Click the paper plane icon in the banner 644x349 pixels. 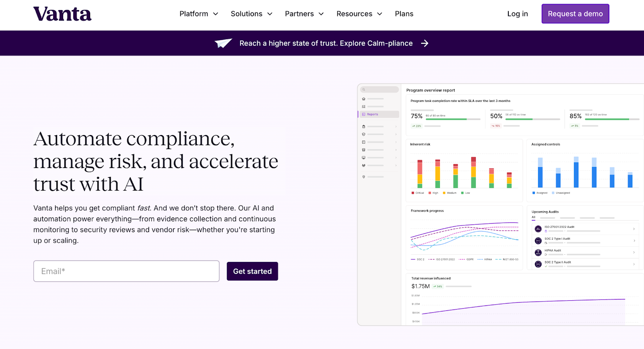tap(223, 43)
